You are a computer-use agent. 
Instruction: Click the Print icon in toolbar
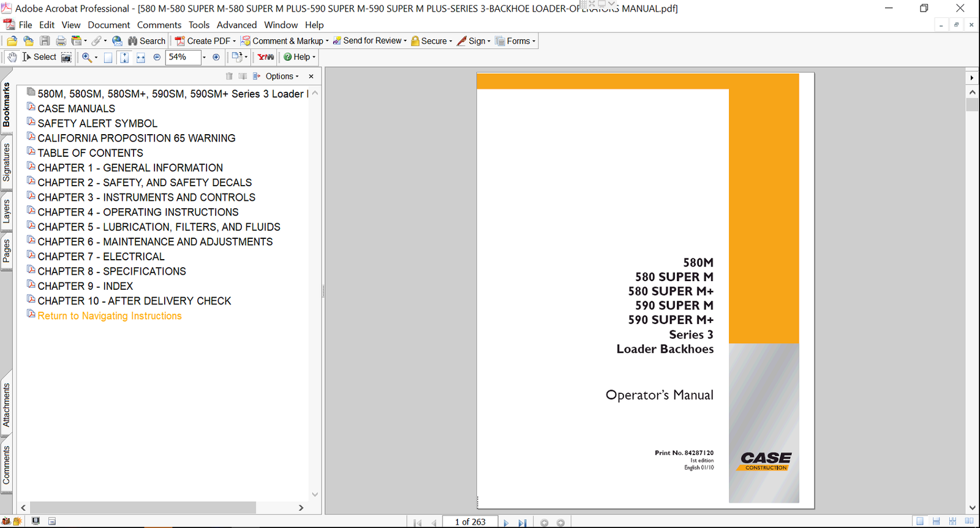pyautogui.click(x=61, y=41)
